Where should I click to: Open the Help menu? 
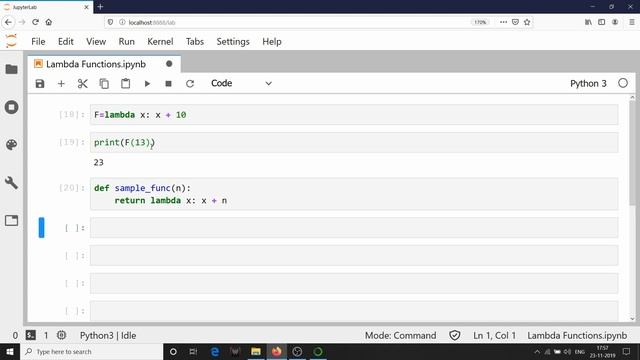coord(272,42)
